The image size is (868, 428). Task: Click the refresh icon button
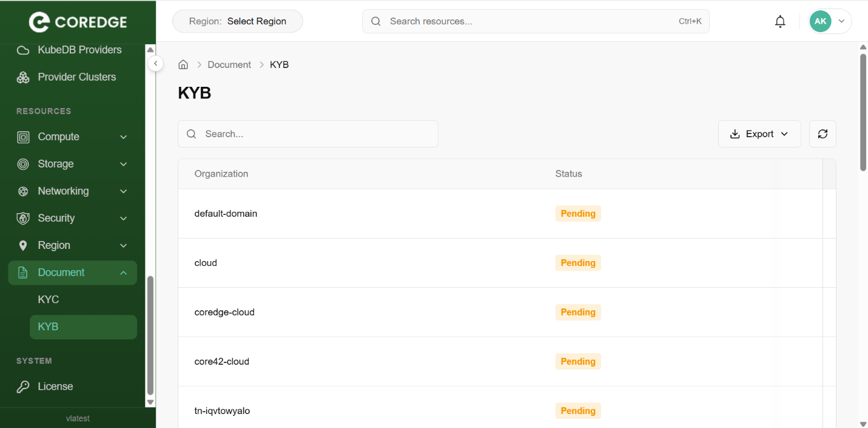click(x=823, y=134)
